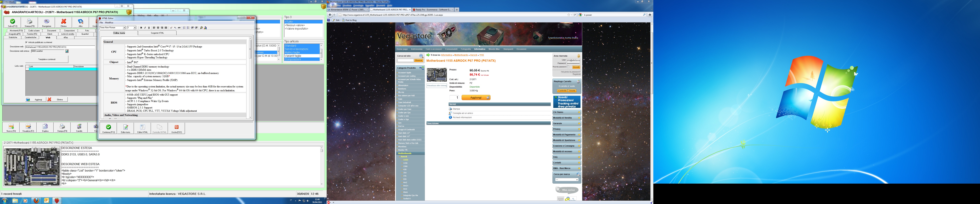Click Duplica in Lista articoli toolbar

coord(45,128)
